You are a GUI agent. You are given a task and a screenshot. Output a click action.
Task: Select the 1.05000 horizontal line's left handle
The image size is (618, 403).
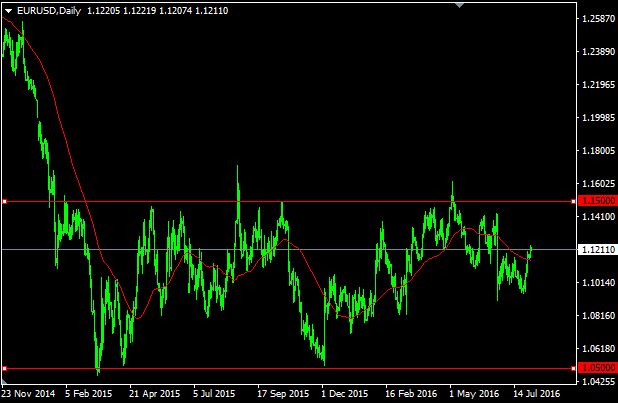(4, 368)
